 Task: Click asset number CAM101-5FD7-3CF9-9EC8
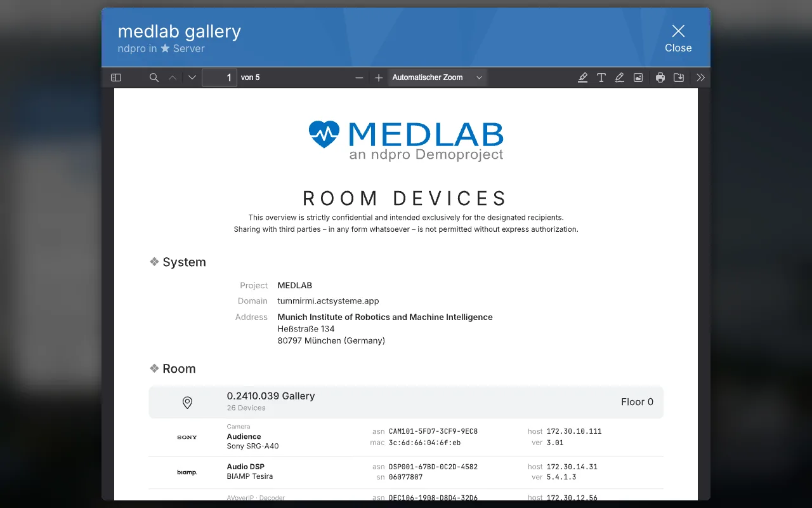433,431
